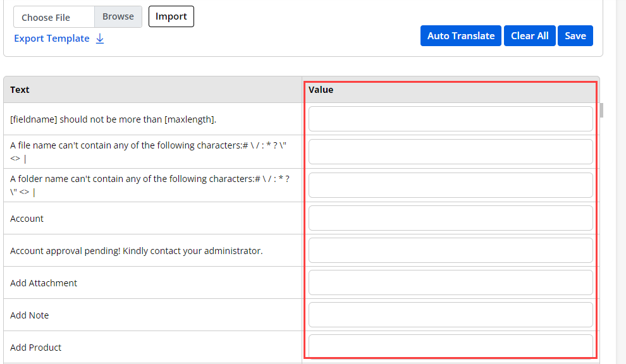The height and width of the screenshot is (364, 626).
Task: Click the Auto Translate button
Action: pos(460,36)
